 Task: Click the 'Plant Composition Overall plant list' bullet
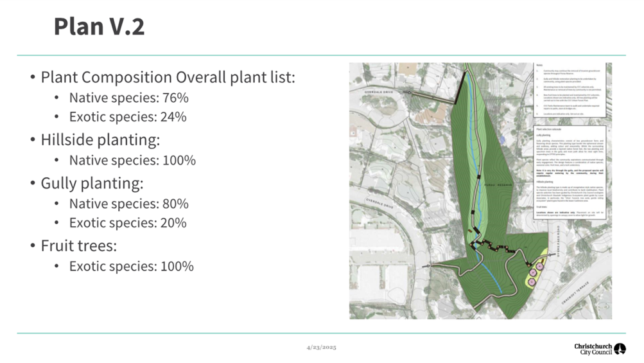(x=168, y=77)
